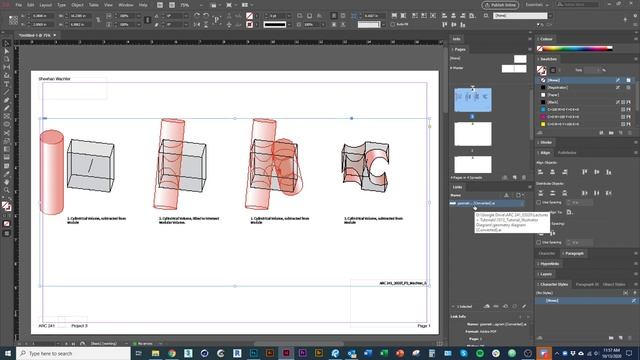Tick Use Spacing under Distribute Spacing
Screen dimensions: 640x360
click(539, 242)
